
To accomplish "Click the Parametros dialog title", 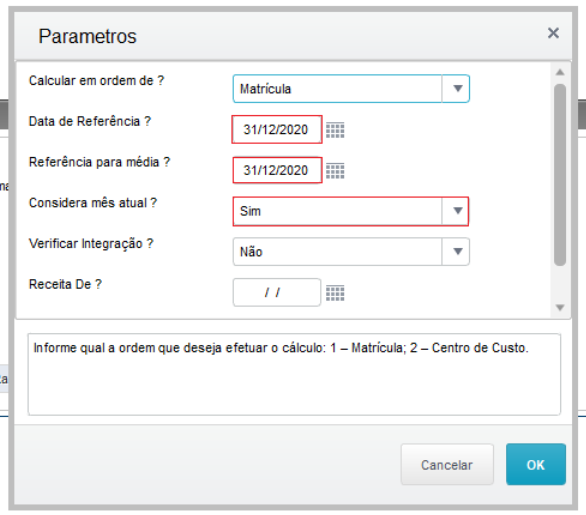I will point(87,36).
